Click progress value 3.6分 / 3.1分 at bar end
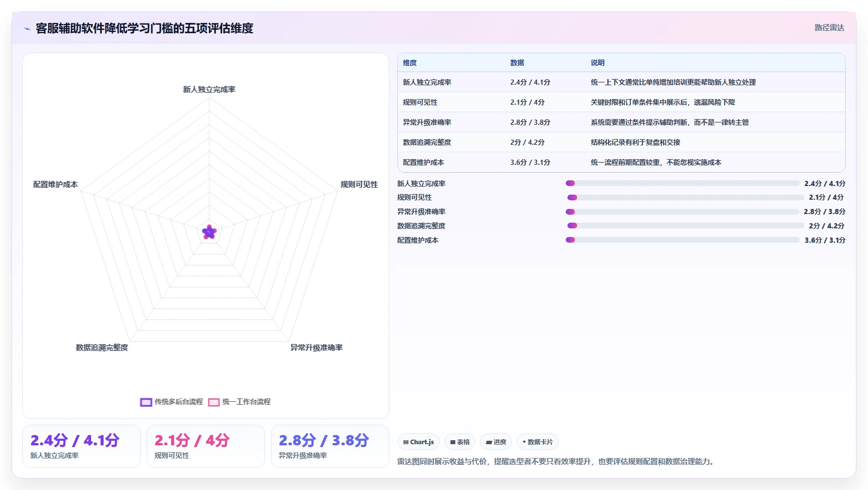868x490 pixels. tap(825, 240)
